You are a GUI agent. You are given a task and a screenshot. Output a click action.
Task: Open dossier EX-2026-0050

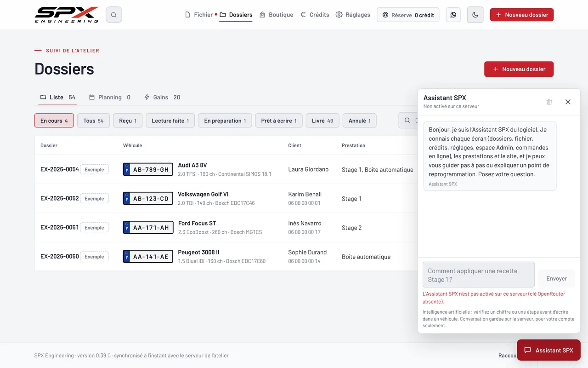[x=60, y=256]
